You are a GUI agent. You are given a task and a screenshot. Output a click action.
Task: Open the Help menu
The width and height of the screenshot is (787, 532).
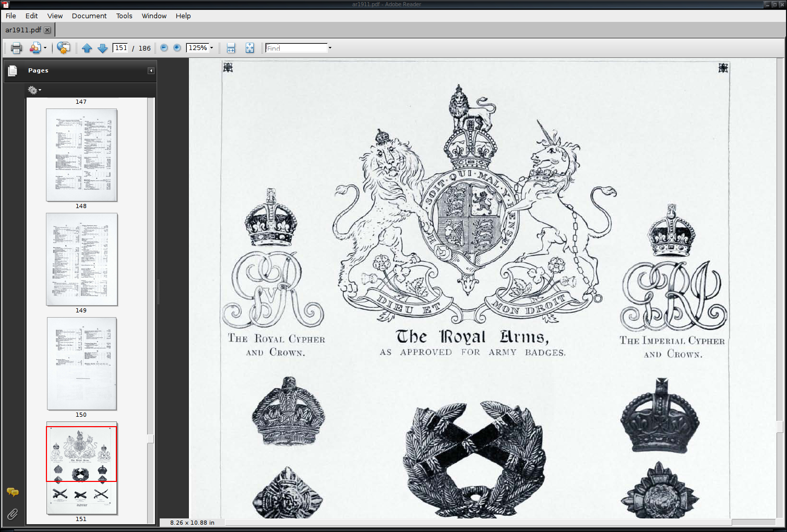click(183, 16)
